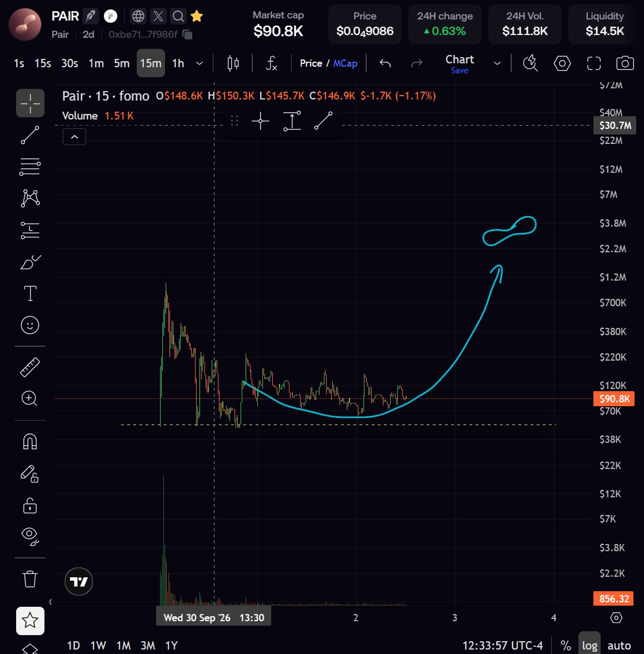Toggle magnet mode
644x654 pixels.
coord(30,441)
